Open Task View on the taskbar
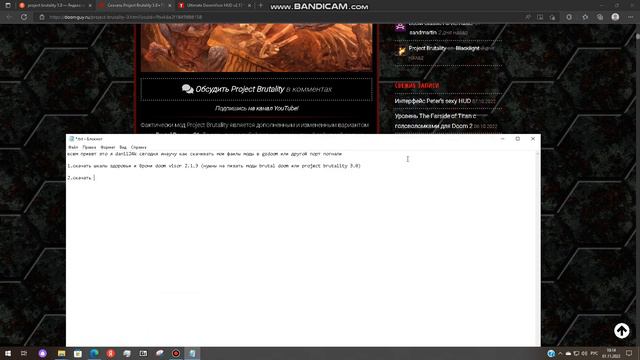 [x=24, y=353]
